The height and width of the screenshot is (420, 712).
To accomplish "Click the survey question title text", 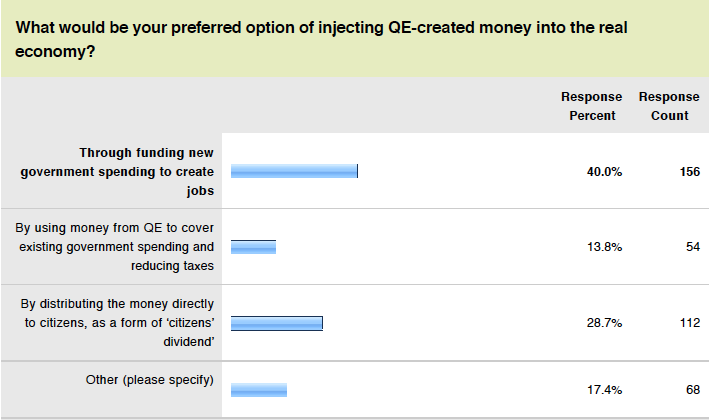I will pos(321,40).
